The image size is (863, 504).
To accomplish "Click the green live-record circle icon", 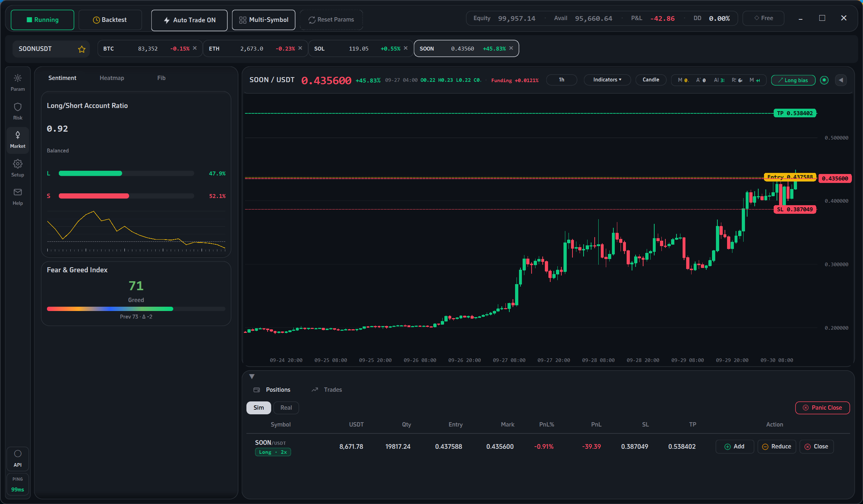I will (824, 80).
